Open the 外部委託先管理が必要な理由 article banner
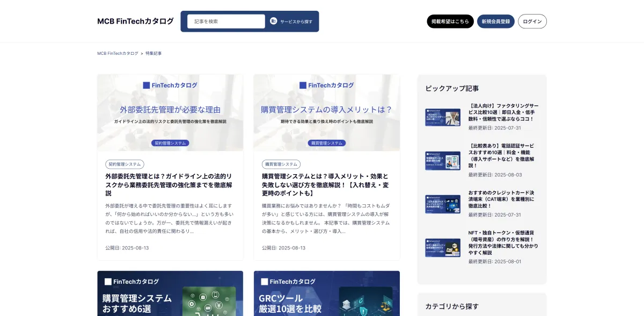This screenshot has width=644, height=316. tap(170, 113)
